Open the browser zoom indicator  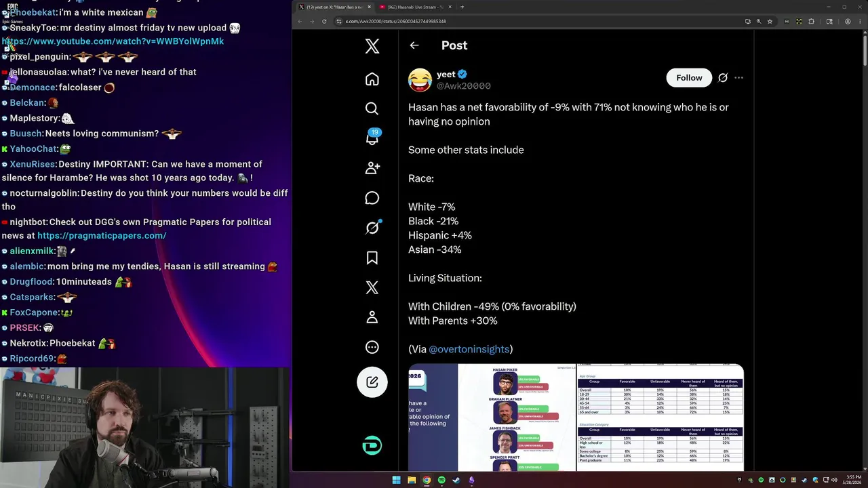(759, 21)
